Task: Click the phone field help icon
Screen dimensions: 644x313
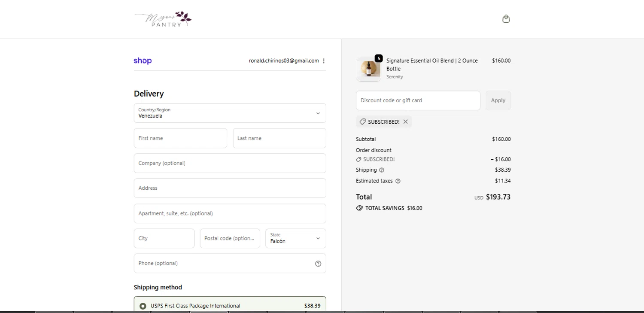Action: [x=318, y=264]
